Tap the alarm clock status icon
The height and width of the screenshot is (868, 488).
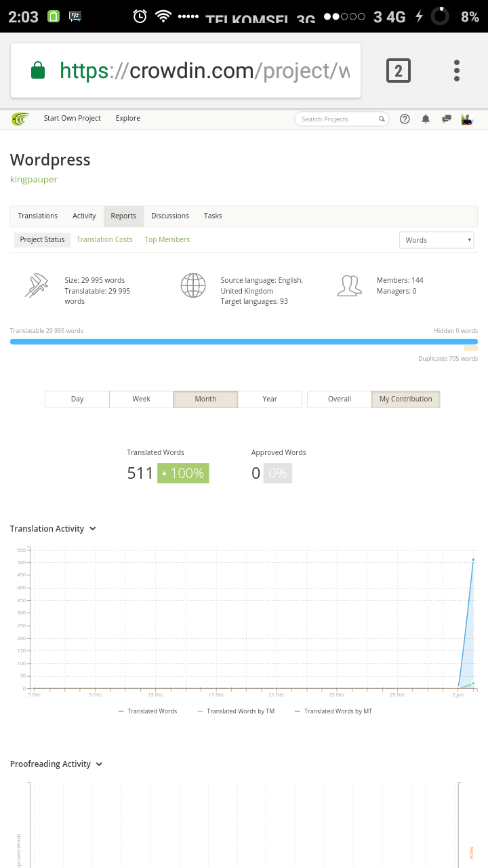[140, 16]
